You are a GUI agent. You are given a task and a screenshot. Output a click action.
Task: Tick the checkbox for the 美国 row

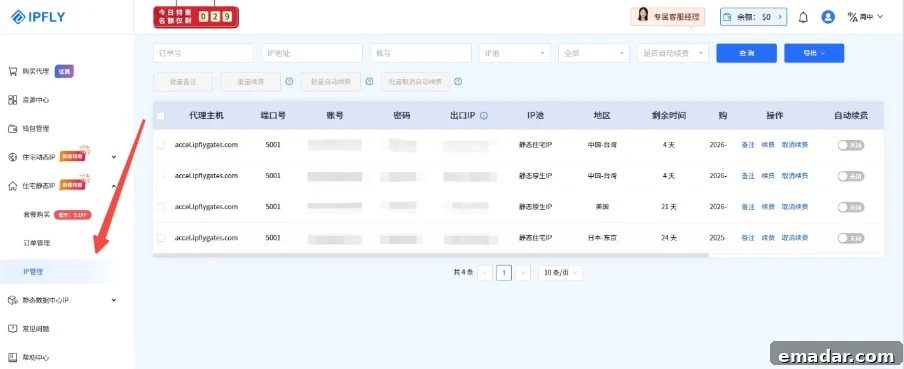[x=161, y=206]
